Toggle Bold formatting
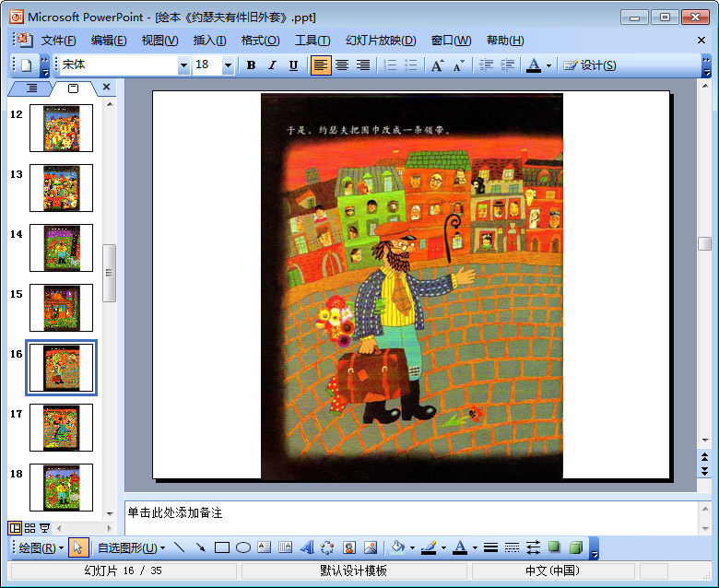Screen dimensions: 719x588 click(251, 65)
